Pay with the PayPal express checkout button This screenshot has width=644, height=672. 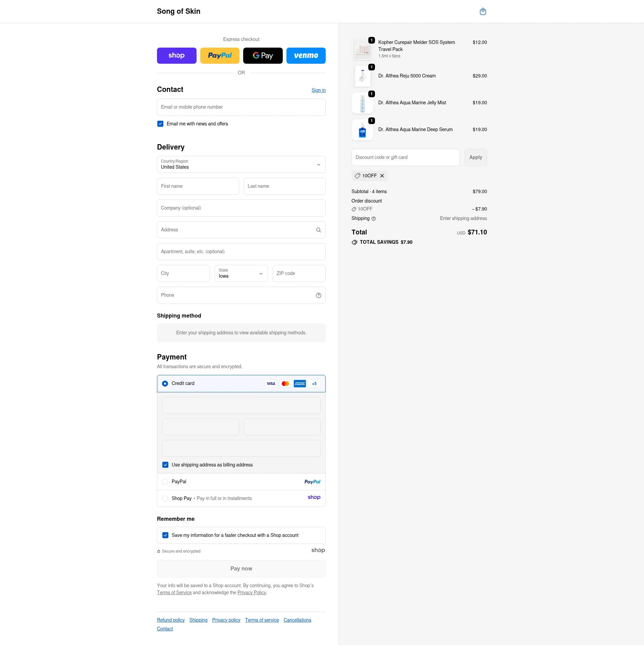[220, 55]
